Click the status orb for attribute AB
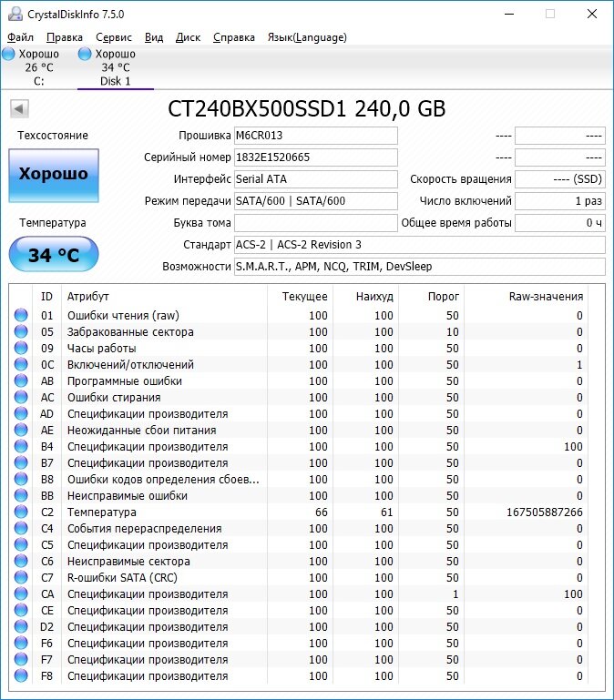This screenshot has width=614, height=700. 21,380
